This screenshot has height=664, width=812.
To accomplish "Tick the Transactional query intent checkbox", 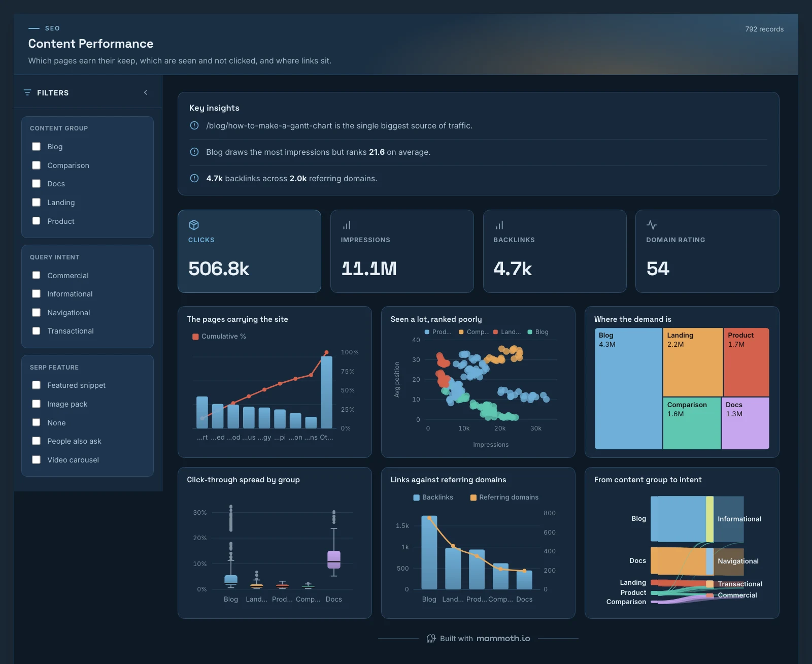I will click(37, 330).
